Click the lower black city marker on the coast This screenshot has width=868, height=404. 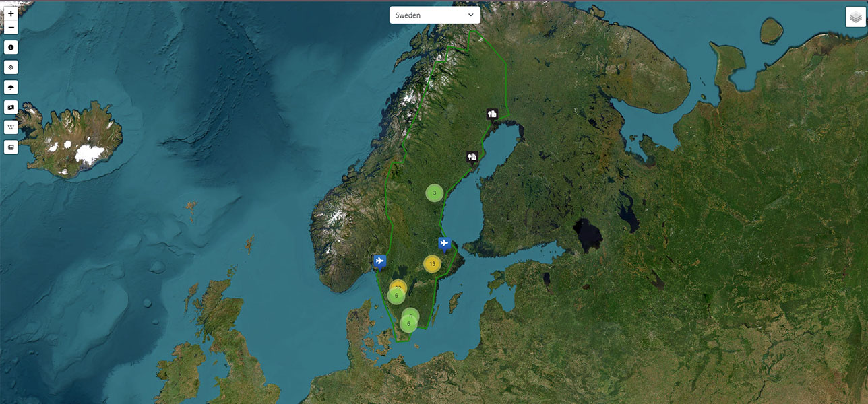point(472,157)
